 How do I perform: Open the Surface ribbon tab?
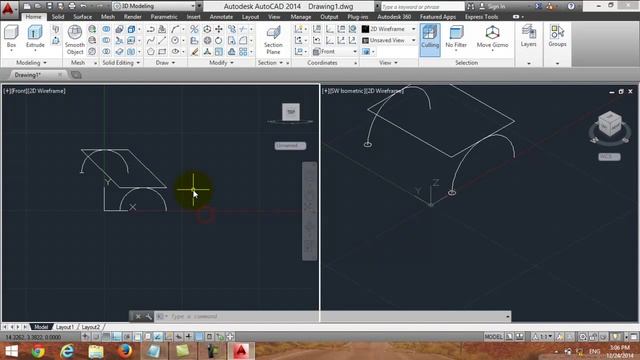pos(82,17)
